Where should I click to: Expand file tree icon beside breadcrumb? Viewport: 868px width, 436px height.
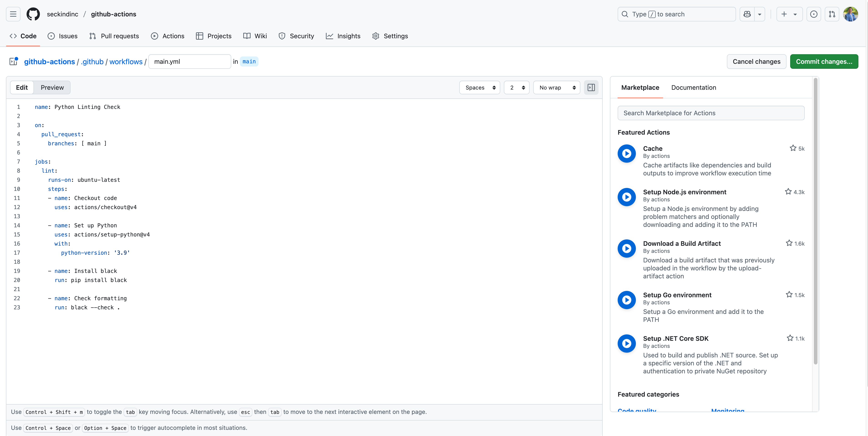pos(13,61)
